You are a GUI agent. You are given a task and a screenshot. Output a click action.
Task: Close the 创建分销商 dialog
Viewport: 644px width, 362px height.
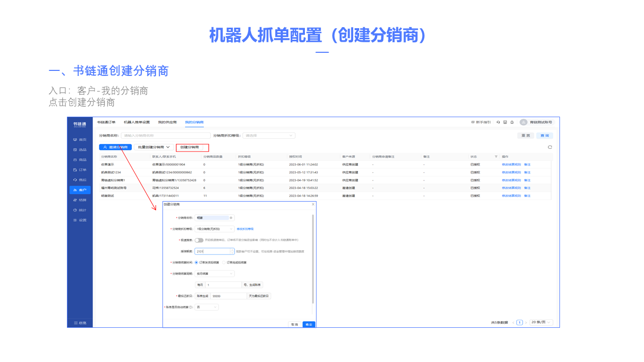tap(313, 204)
